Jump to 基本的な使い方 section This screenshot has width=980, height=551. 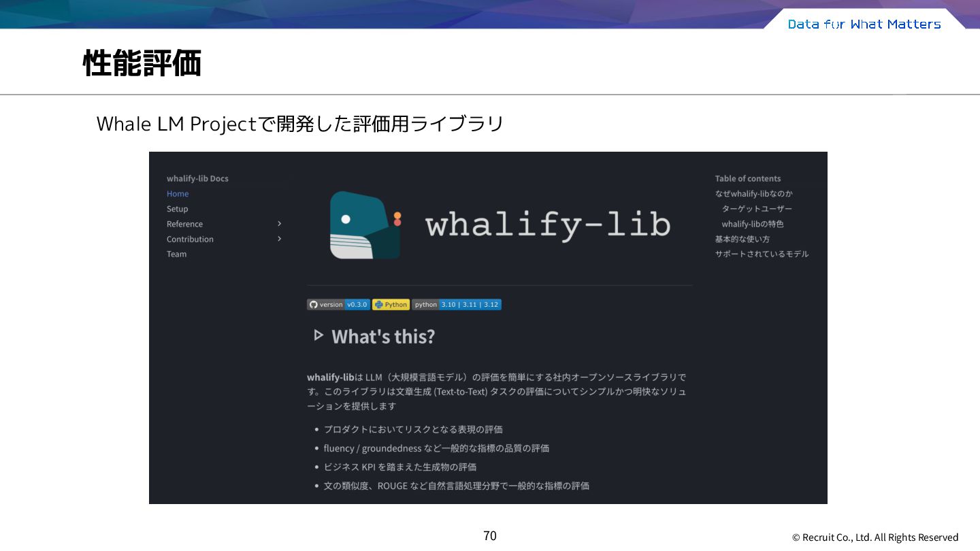pos(742,239)
